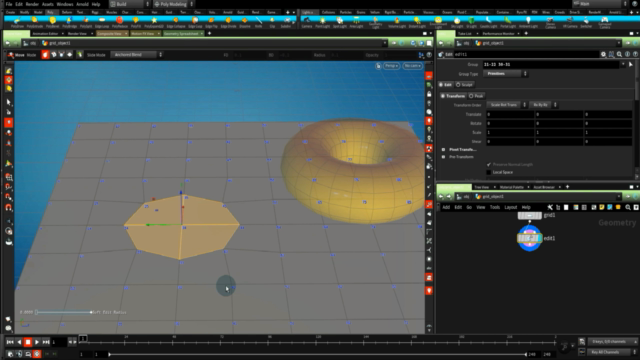Click the group selection arrow button
The width and height of the screenshot is (640, 360).
[631, 64]
